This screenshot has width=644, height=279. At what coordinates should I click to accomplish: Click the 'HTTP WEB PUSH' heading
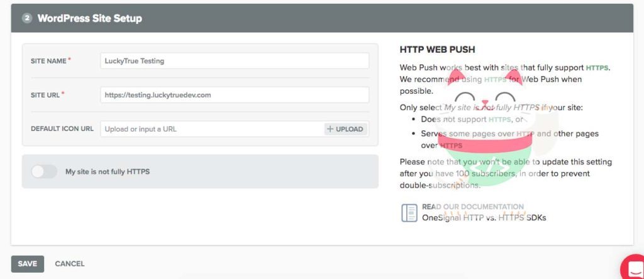438,50
